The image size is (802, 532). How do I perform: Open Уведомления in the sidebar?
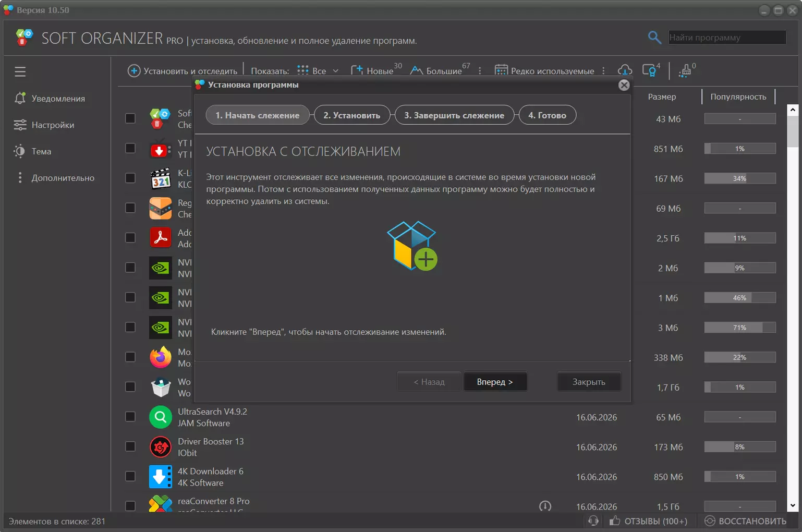point(50,99)
